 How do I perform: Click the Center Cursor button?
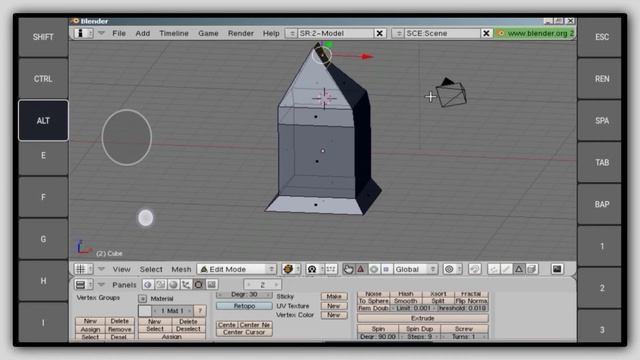point(244,332)
